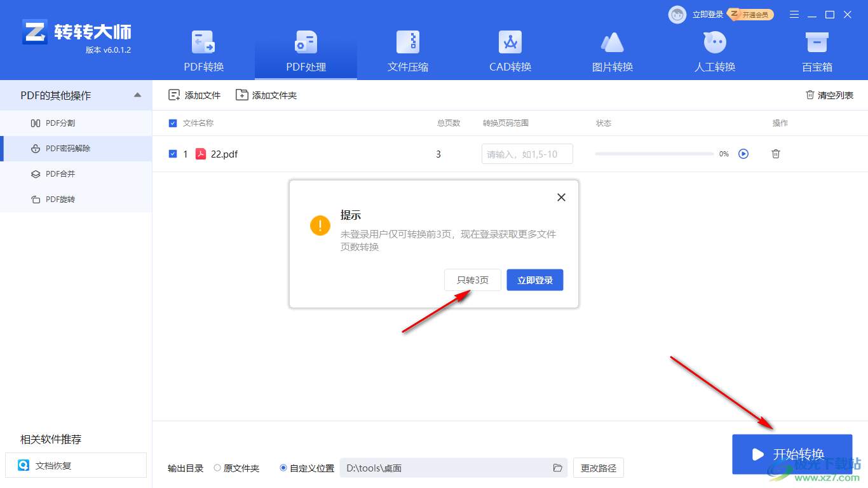This screenshot has height=488, width=868.
Task: Open output folder via folder icon
Action: coord(558,468)
